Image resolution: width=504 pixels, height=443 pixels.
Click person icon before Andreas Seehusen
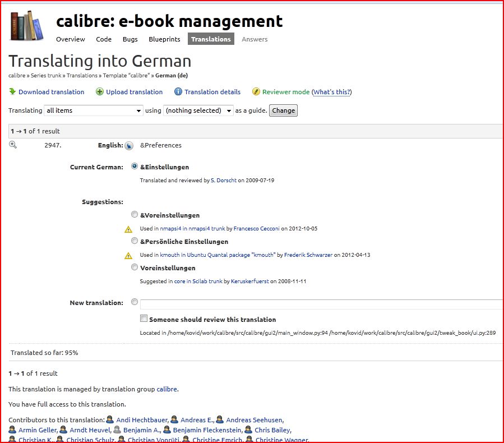pyautogui.click(x=220, y=419)
